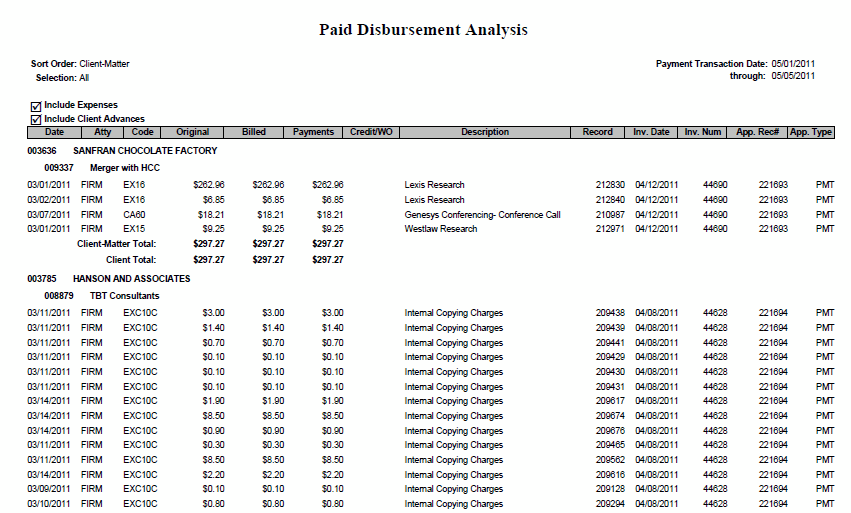Click the $1.40 Billed amount

(x=273, y=328)
